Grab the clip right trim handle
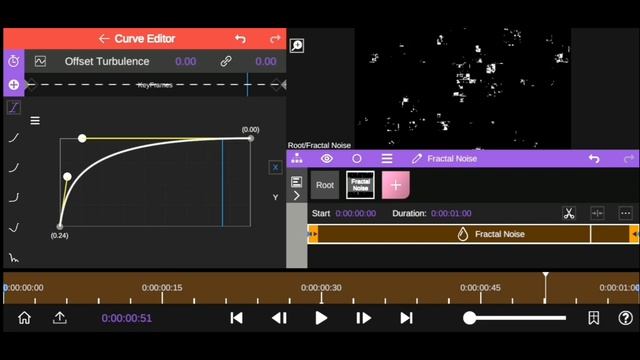640x360 pixels. click(635, 234)
